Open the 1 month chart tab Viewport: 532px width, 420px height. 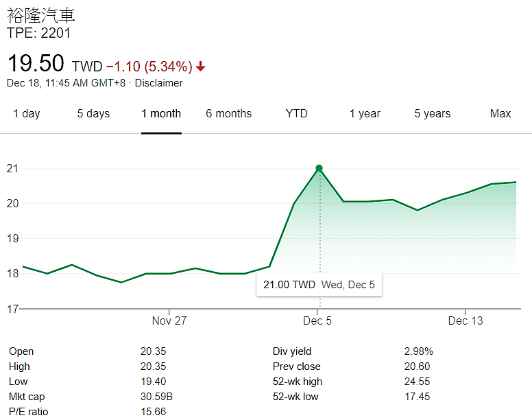[x=161, y=113]
